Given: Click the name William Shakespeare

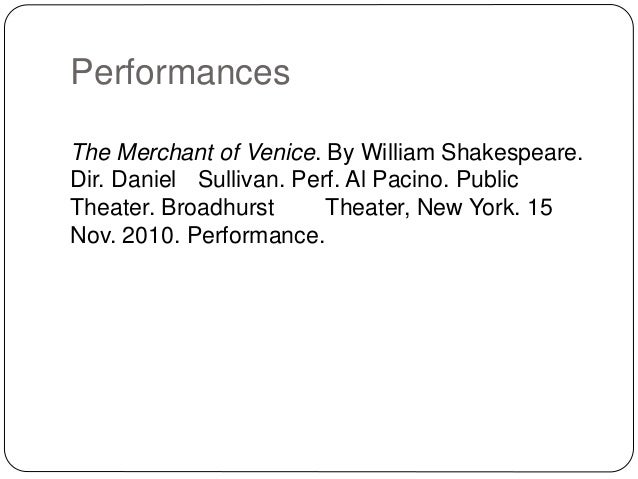Looking at the screenshot, I should coord(470,153).
